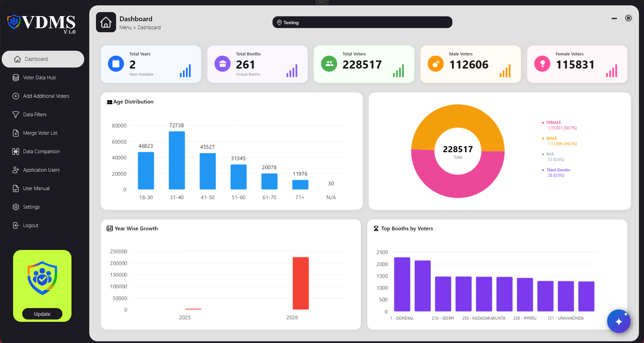Click the 1 - DONEKAL booth bar
The height and width of the screenshot is (343, 644).
(402, 284)
